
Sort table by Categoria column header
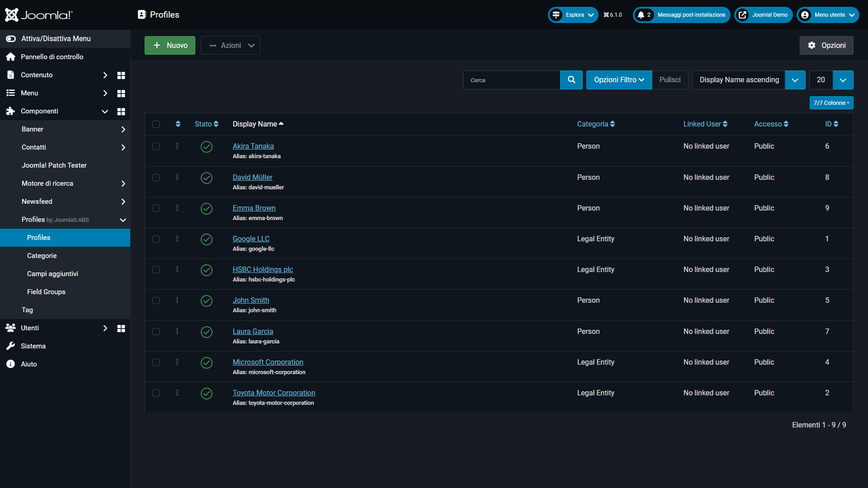click(596, 124)
